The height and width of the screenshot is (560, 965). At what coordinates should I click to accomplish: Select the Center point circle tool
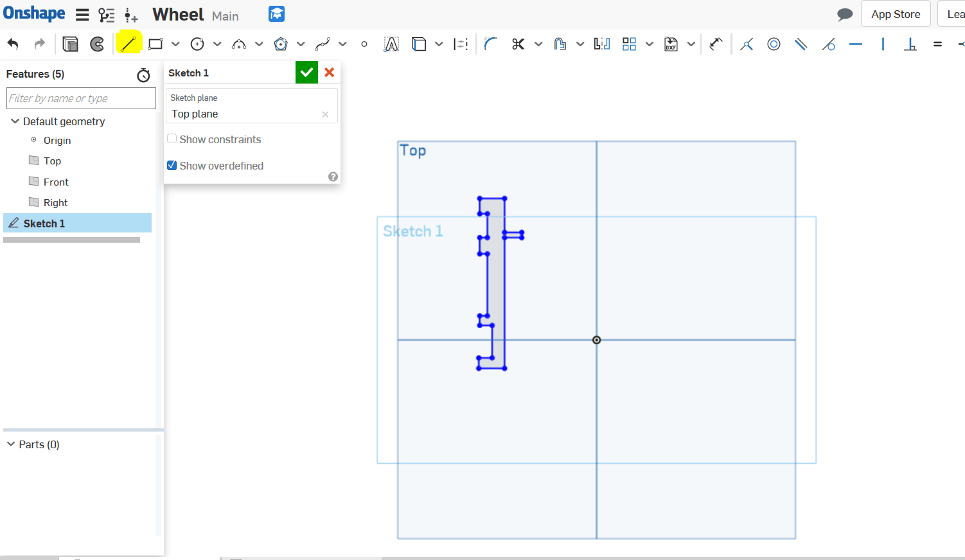pos(197,44)
